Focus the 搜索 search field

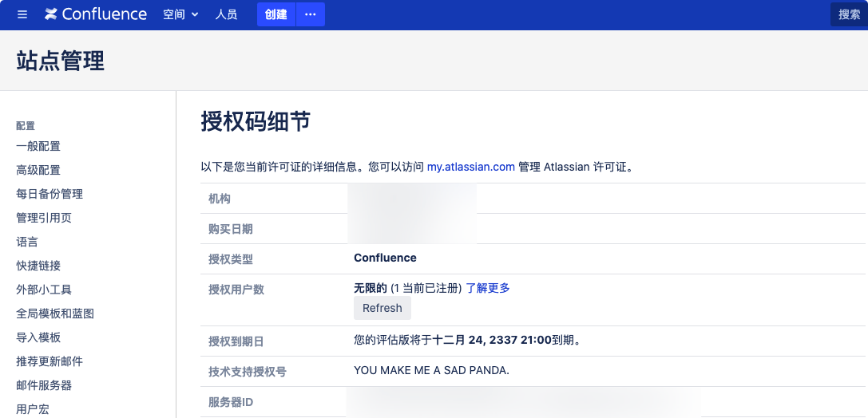849,14
